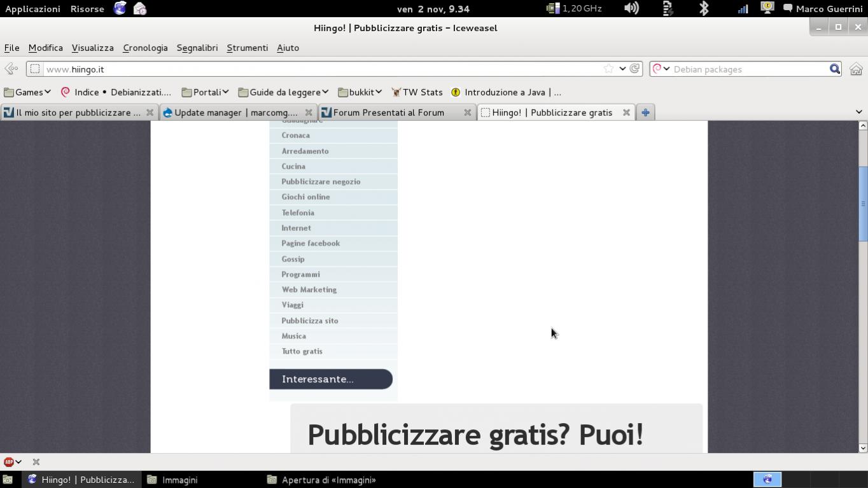
Task: Switch to Forum Presentati al Forum tab
Action: pyautogui.click(x=388, y=113)
